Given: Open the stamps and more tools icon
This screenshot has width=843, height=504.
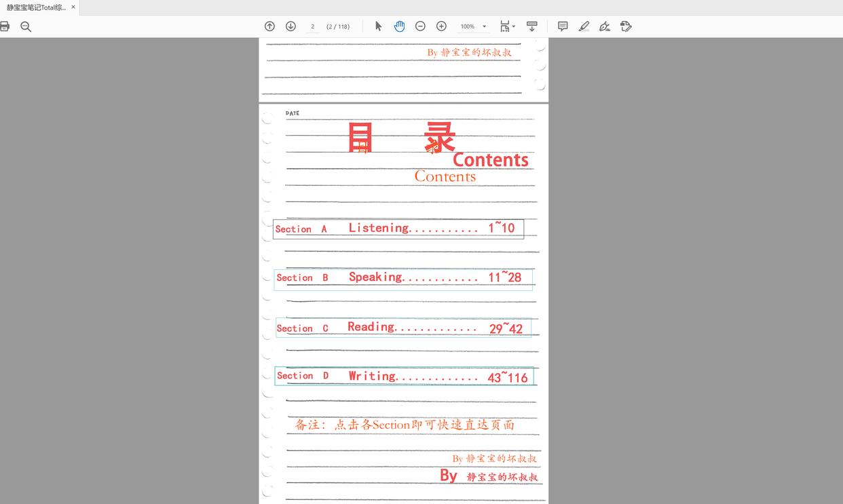Looking at the screenshot, I should point(625,26).
